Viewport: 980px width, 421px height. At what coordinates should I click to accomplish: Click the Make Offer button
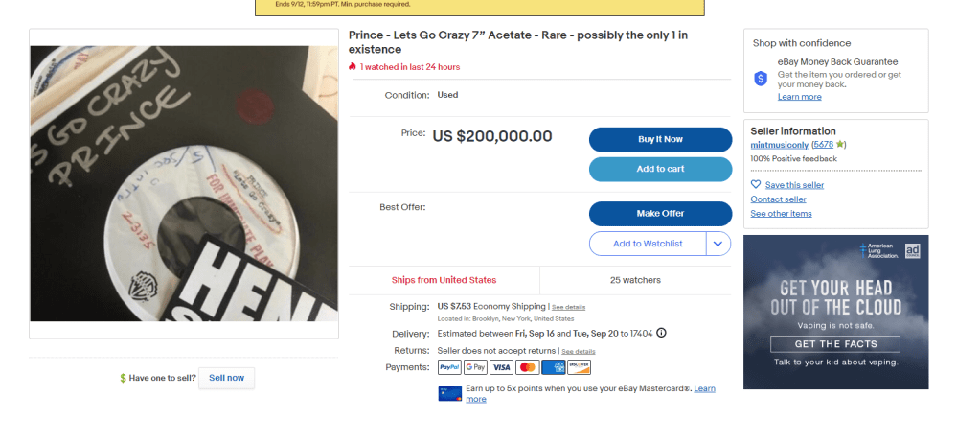pos(660,213)
